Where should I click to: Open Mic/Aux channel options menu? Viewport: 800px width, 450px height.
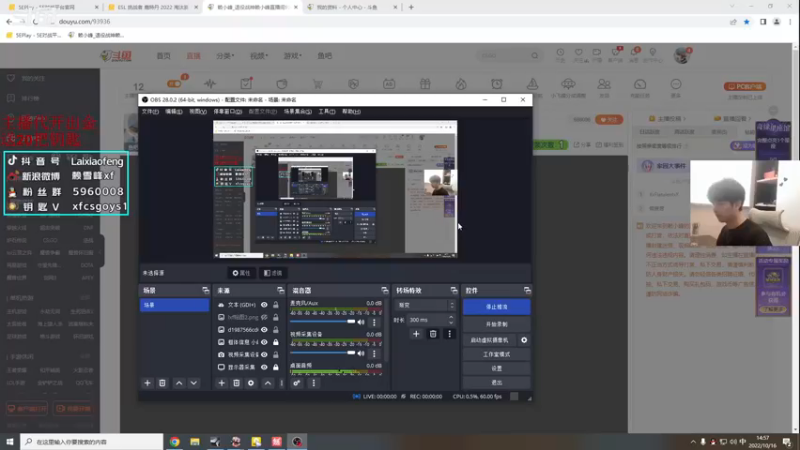(x=374, y=322)
